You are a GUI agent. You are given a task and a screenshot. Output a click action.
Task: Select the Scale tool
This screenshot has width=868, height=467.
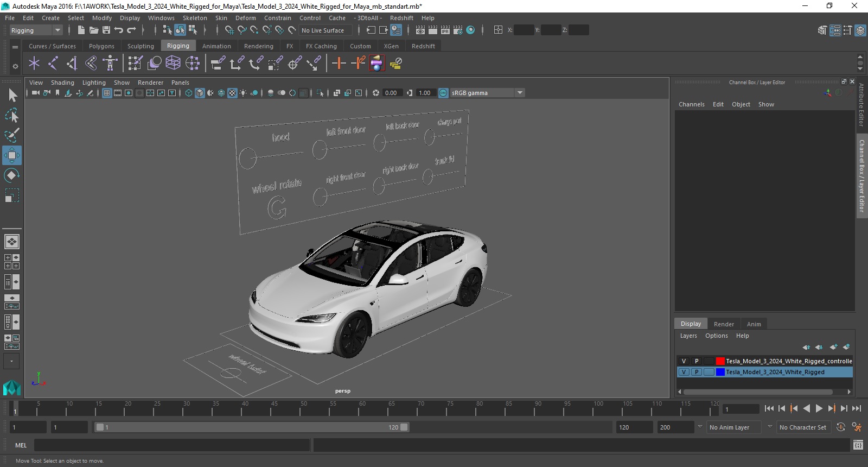coord(12,195)
